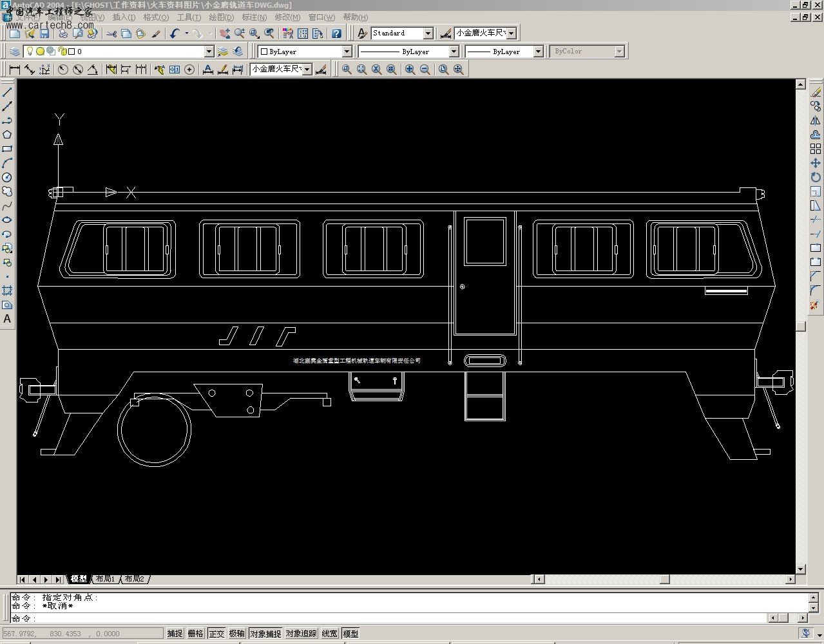
Task: Select the Rectangle drawing tool
Action: click(7, 149)
